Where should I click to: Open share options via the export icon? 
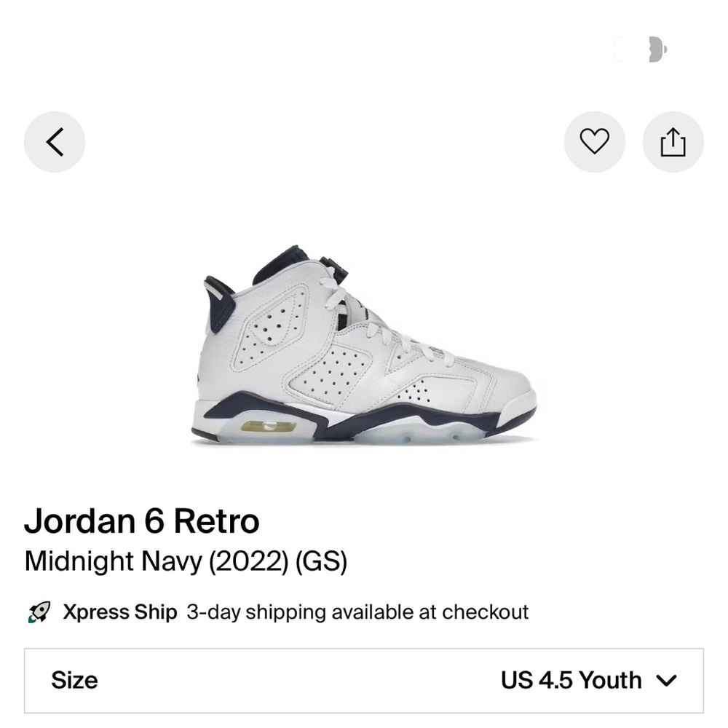[672, 142]
